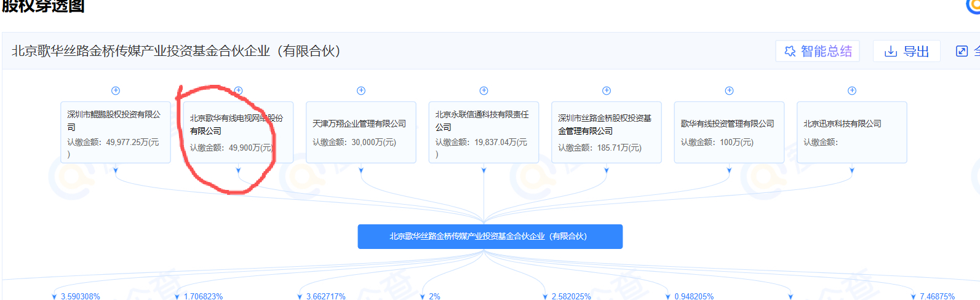Open the 北京迅京科技有限公司 card
Image resolution: width=980 pixels, height=300 pixels.
[852, 132]
